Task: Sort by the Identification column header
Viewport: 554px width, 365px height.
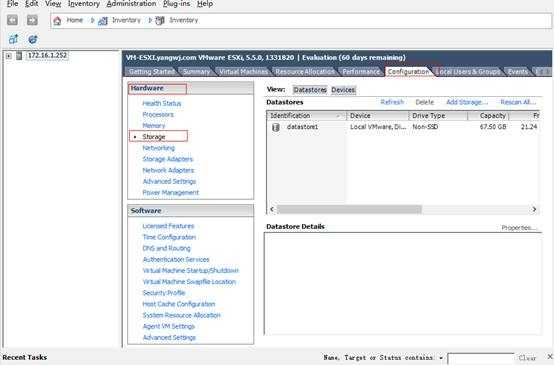Action: [306, 116]
